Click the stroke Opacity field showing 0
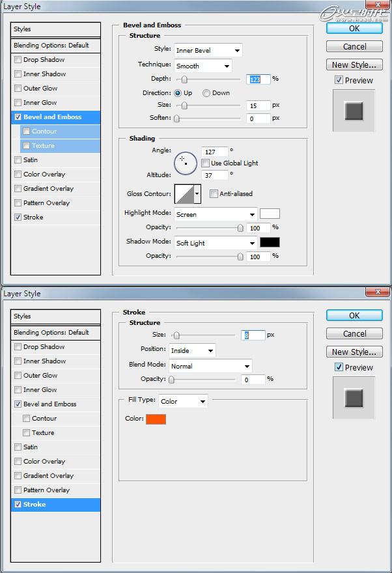 [x=253, y=380]
